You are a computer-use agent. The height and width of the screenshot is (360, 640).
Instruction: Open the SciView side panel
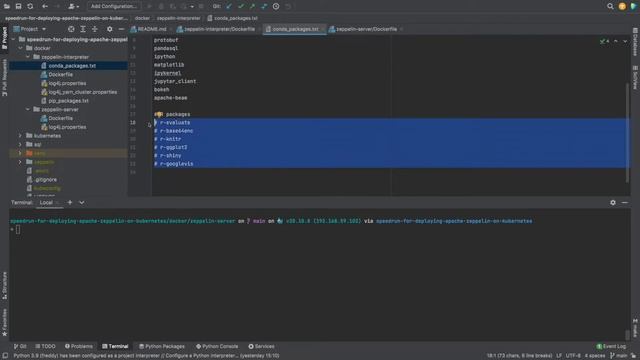coord(635,77)
